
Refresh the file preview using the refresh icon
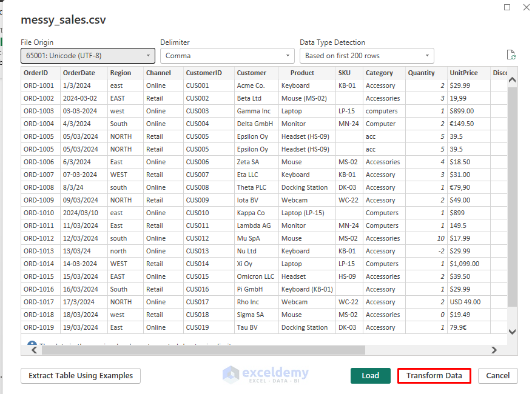click(x=511, y=55)
